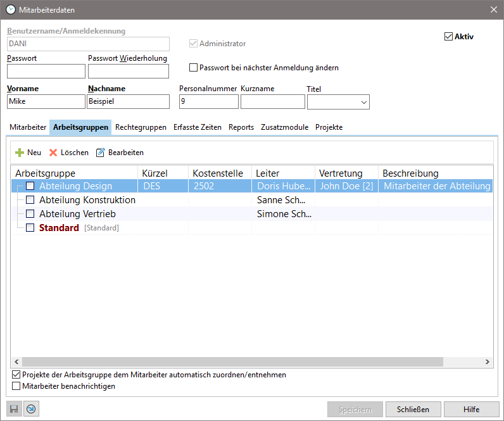This screenshot has height=421, width=504.
Task: Click into the Kurzname input field
Action: [272, 102]
